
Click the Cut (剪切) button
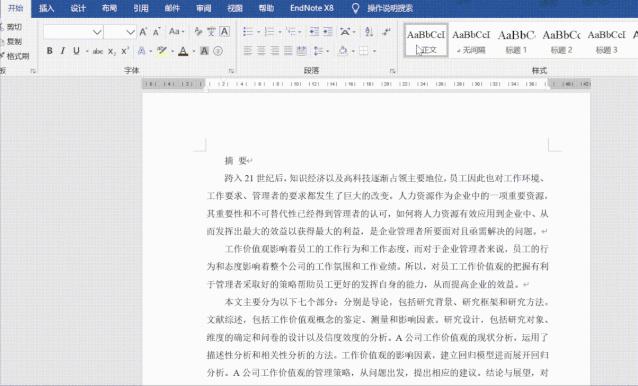(x=11, y=27)
